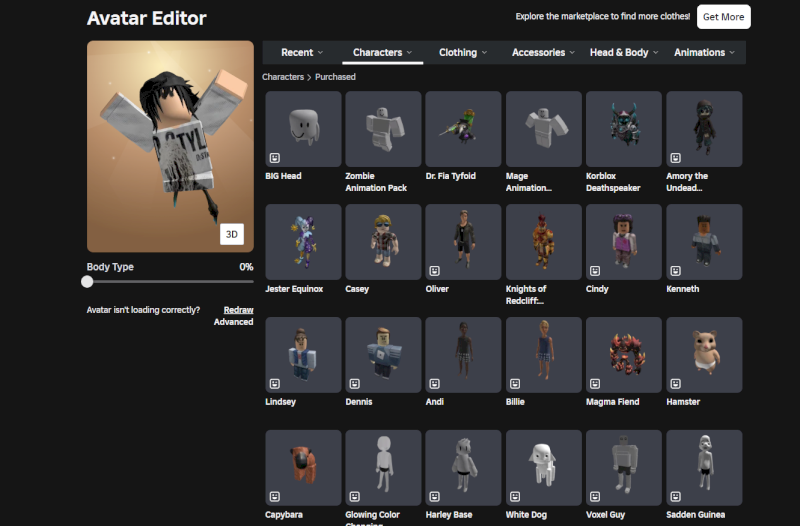800x526 pixels.
Task: Pick the Magma Fiend character
Action: point(624,355)
